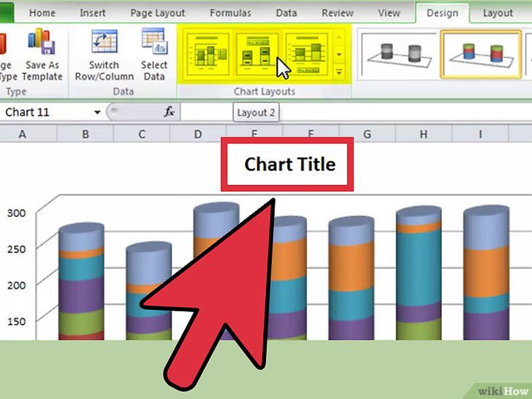Open the Name Box dropdown
Image resolution: width=532 pixels, height=399 pixels.
click(97, 112)
